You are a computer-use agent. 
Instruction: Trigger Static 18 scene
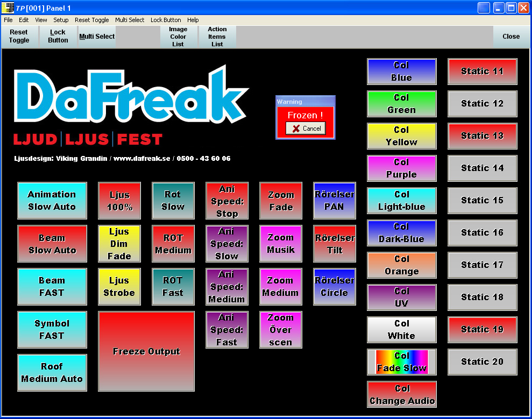click(x=483, y=297)
